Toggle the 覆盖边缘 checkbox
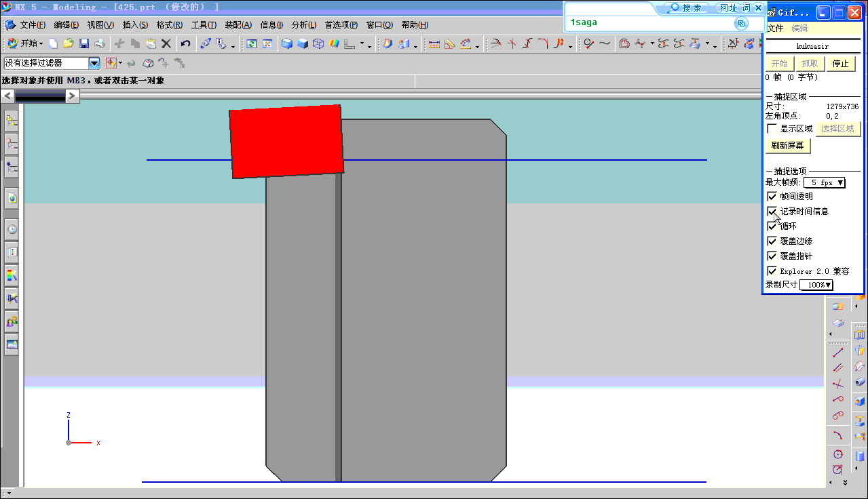Screen dimensions: 868x499 coord(772,241)
